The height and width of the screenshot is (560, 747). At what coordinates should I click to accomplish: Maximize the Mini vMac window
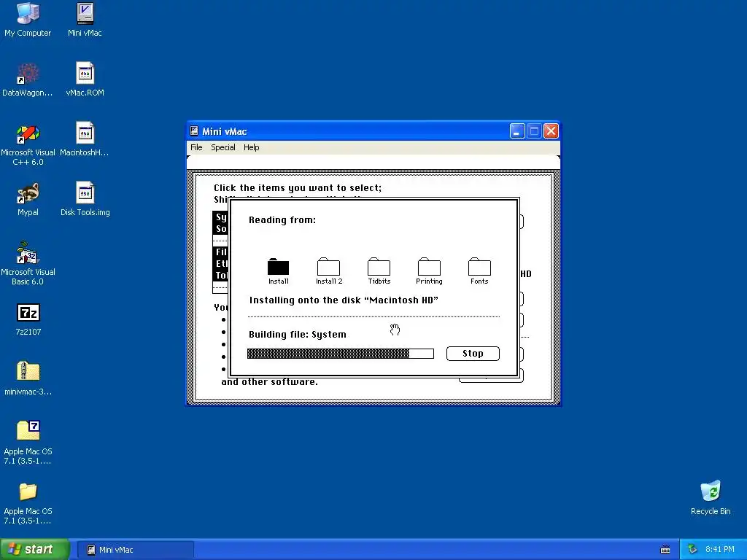pos(534,131)
